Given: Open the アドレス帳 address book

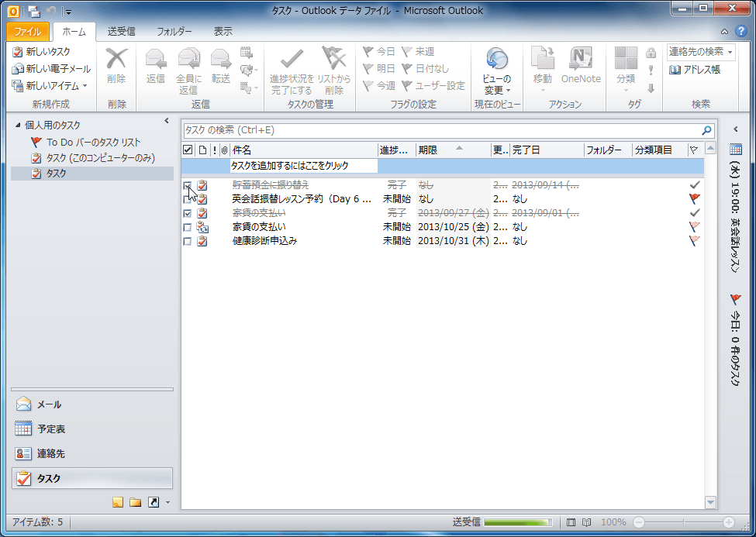Looking at the screenshot, I should (x=695, y=70).
